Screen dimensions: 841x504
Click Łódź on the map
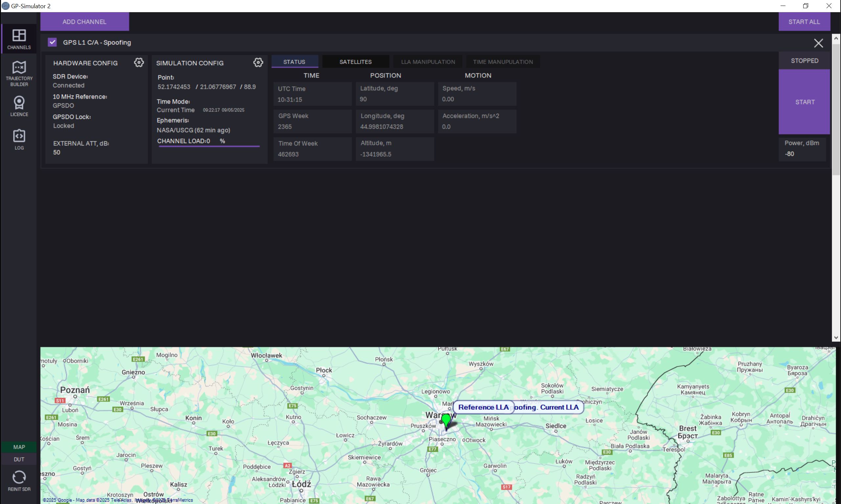301,484
